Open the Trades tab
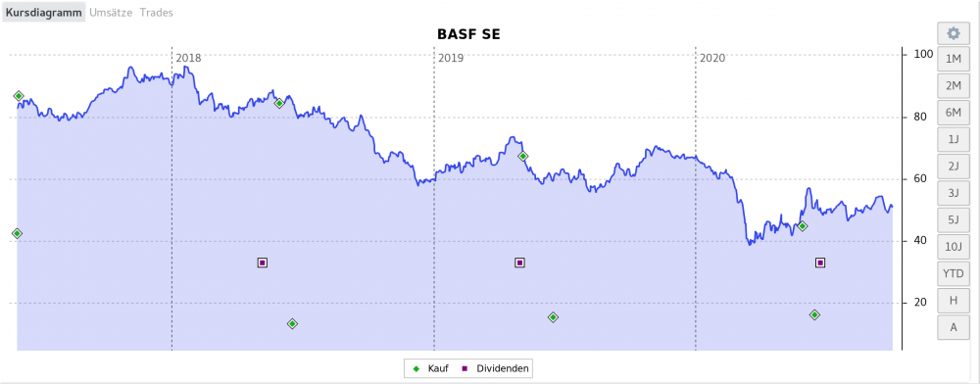Image resolution: width=980 pixels, height=384 pixels. pos(156,13)
